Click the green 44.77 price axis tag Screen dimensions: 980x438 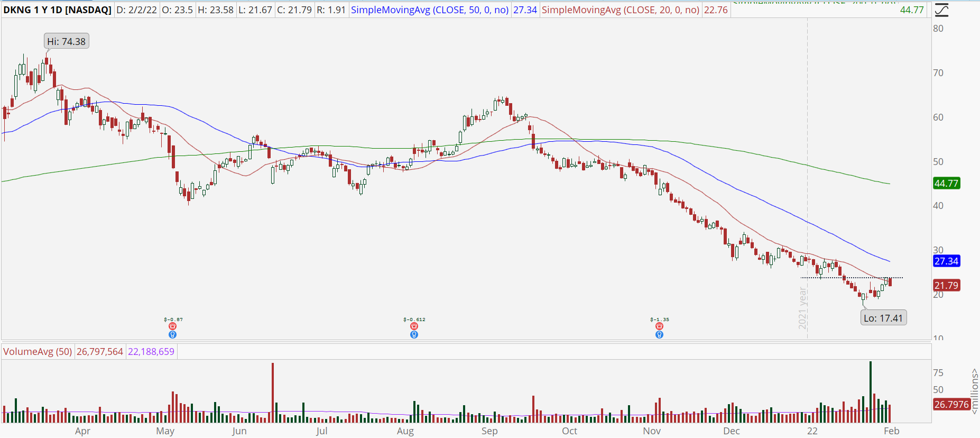(x=946, y=184)
